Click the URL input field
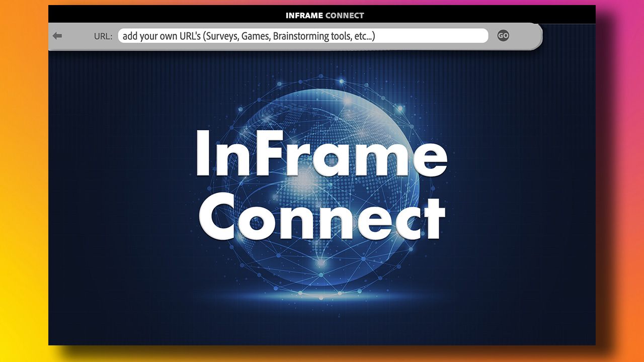The image size is (644, 362). (303, 36)
